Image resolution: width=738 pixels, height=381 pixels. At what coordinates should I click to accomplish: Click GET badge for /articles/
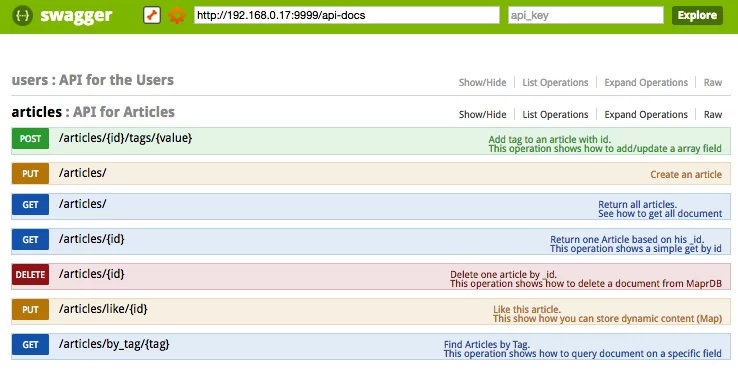coord(30,205)
